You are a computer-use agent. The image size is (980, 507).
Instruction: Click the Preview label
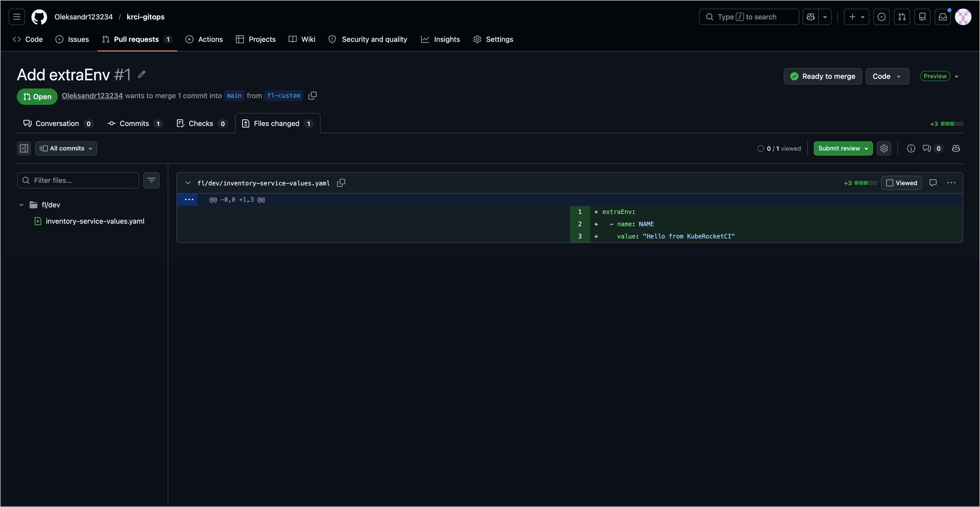tap(935, 76)
